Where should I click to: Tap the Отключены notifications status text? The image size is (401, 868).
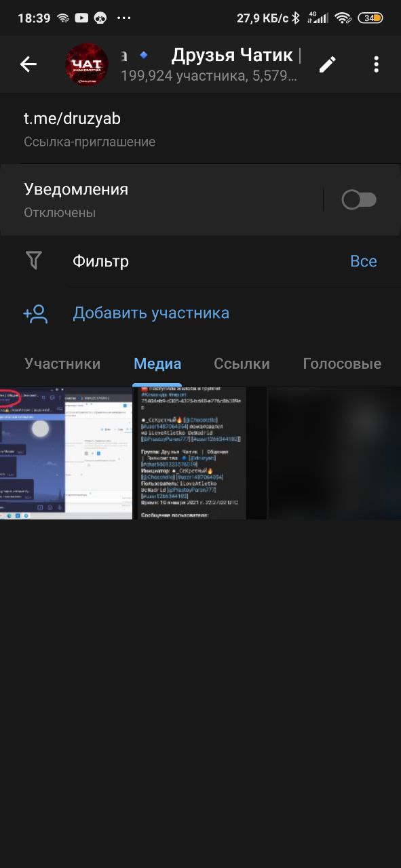[60, 212]
